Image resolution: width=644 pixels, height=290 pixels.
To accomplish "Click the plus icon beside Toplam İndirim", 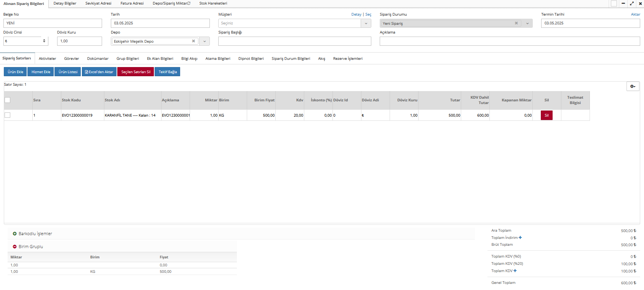I will point(520,237).
